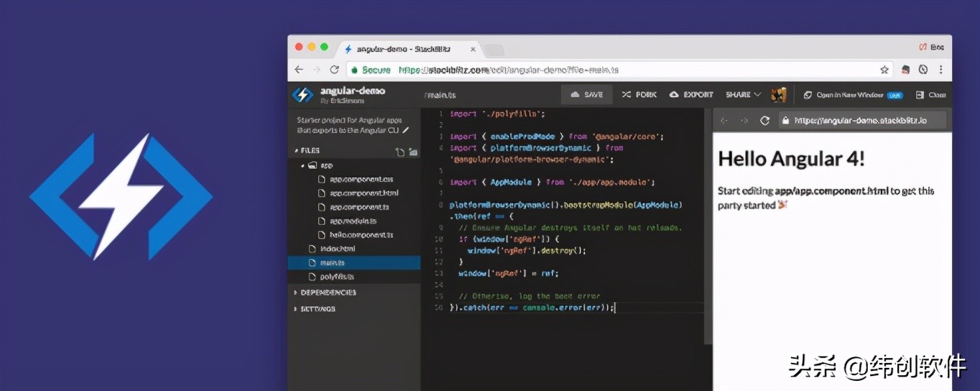This screenshot has width=980, height=391.
Task: Open Chrome three-dot menu
Action: [x=941, y=70]
